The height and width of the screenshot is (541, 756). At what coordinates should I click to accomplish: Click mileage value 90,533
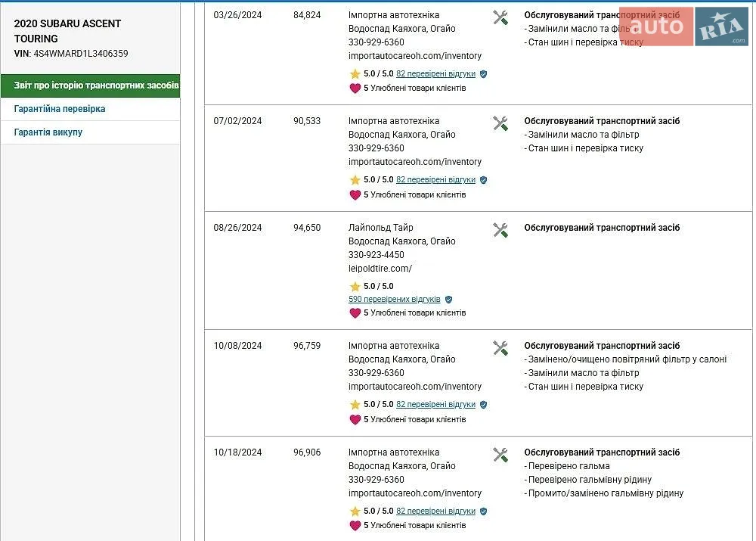coord(307,121)
